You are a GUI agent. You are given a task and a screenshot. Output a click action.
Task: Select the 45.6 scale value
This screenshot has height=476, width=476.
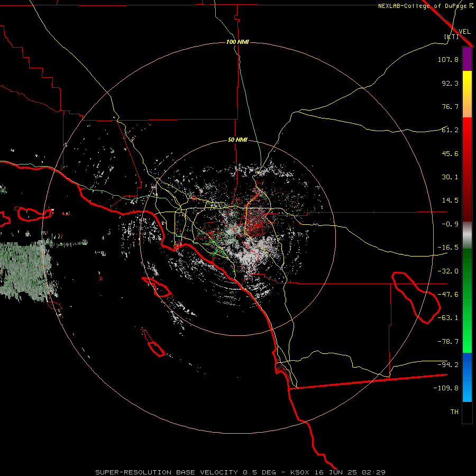[x=450, y=153]
